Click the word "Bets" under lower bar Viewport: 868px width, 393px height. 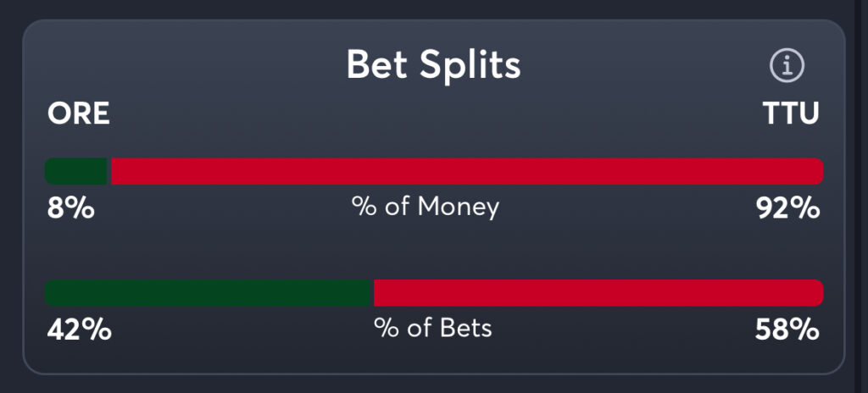465,328
